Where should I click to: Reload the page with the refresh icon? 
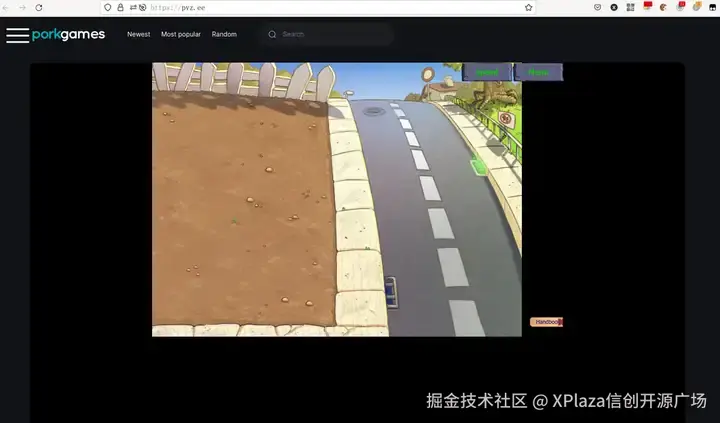click(x=39, y=7)
